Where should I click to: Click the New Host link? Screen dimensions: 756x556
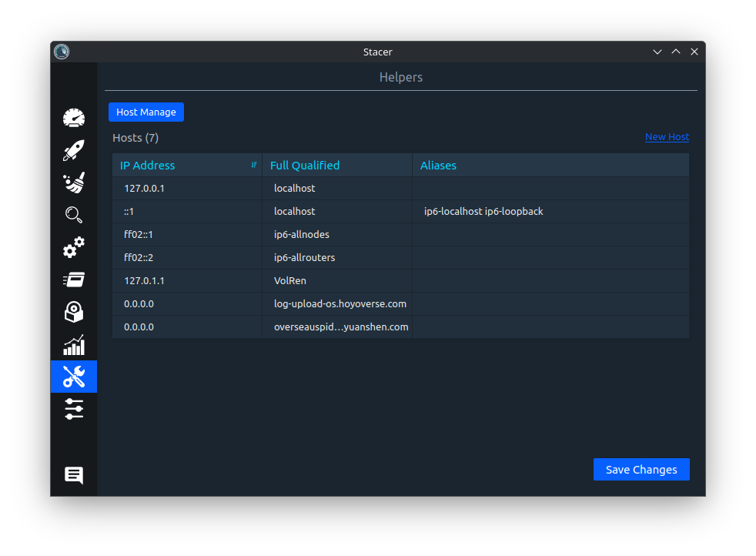(x=667, y=137)
